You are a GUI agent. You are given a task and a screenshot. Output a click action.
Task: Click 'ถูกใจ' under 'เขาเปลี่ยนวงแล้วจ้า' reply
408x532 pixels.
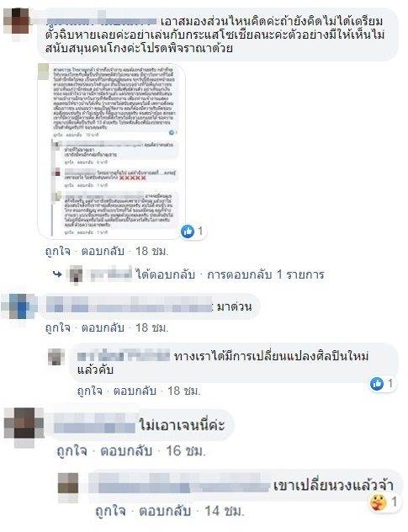[x=110, y=511]
